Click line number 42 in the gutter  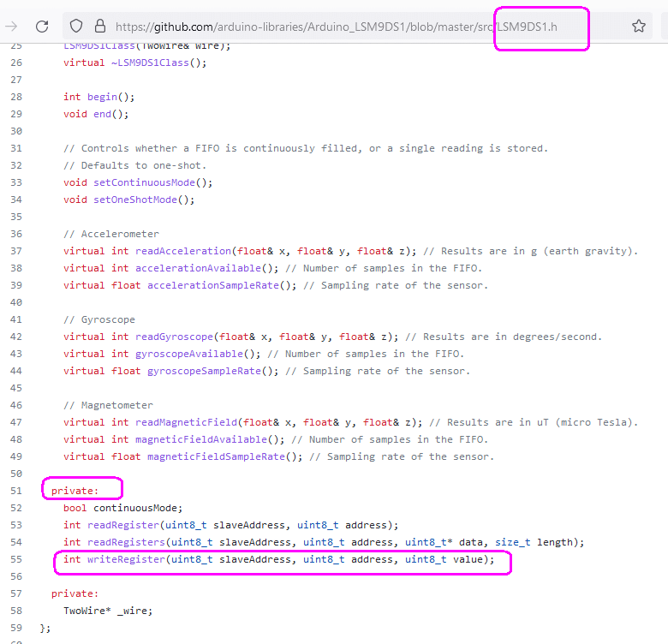click(x=16, y=337)
